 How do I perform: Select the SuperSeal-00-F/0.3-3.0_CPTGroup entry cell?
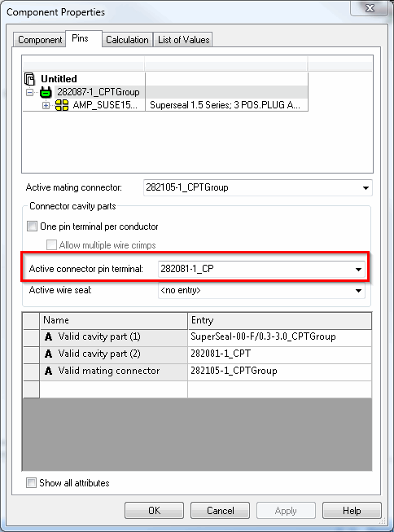point(280,337)
